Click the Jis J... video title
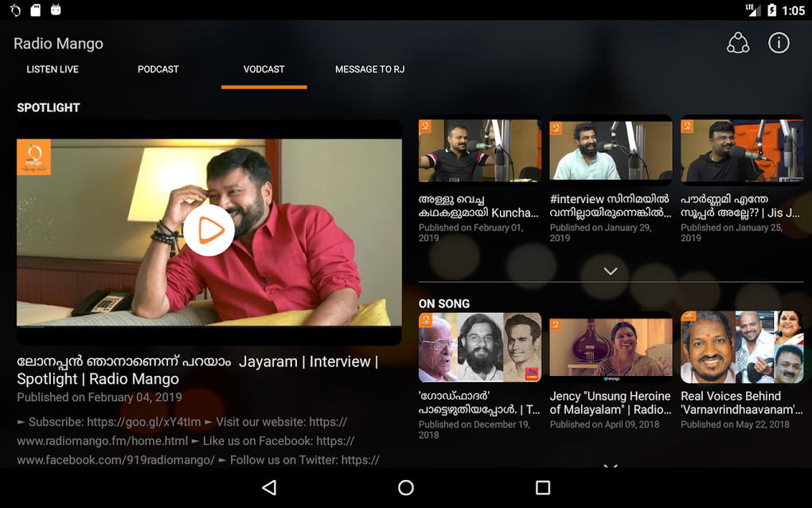This screenshot has width=812, height=508. (x=740, y=206)
